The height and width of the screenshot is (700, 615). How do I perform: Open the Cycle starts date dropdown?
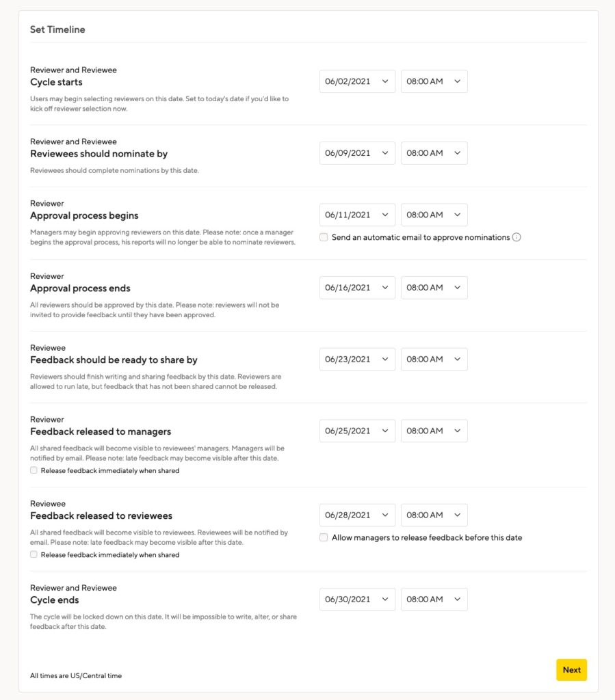[357, 81]
